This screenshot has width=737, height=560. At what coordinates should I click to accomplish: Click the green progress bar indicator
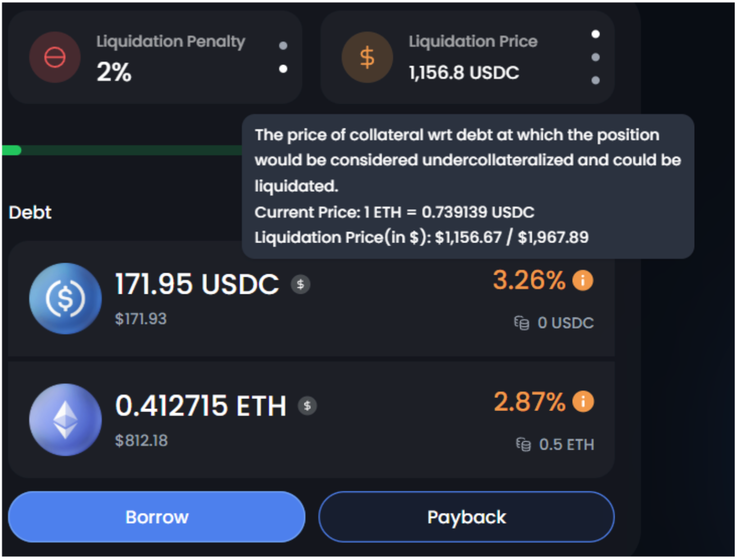pyautogui.click(x=12, y=151)
